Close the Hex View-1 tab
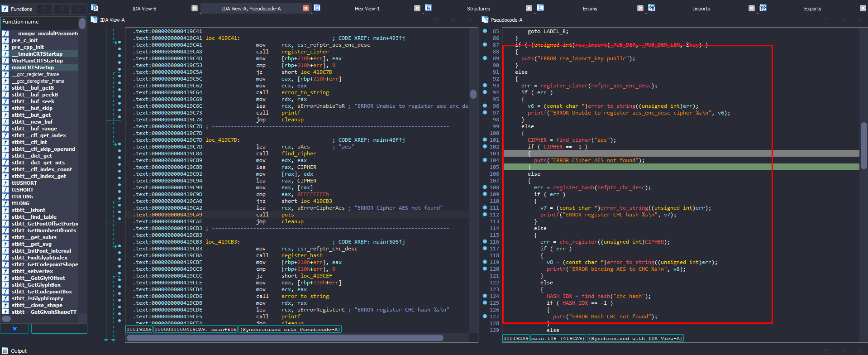 coord(417,8)
